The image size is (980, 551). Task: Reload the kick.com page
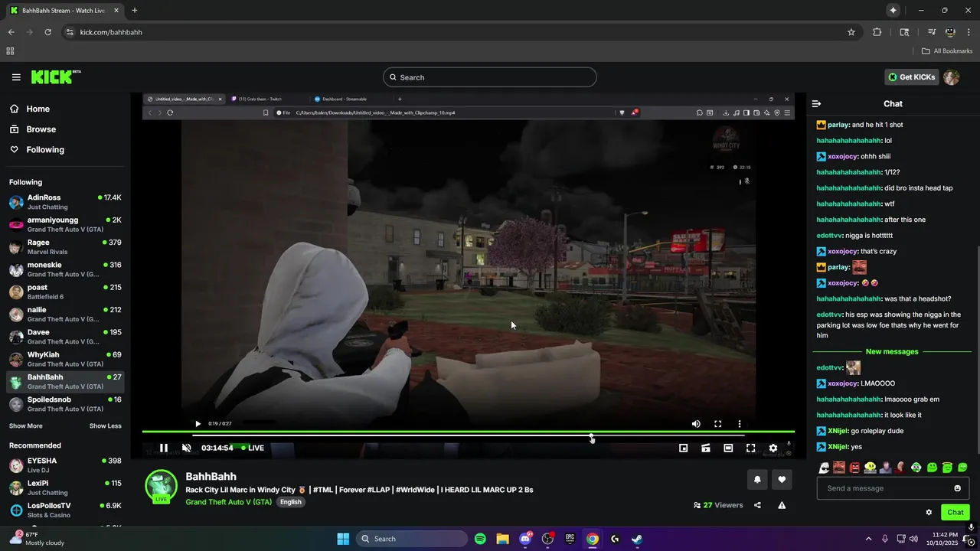[x=47, y=32]
